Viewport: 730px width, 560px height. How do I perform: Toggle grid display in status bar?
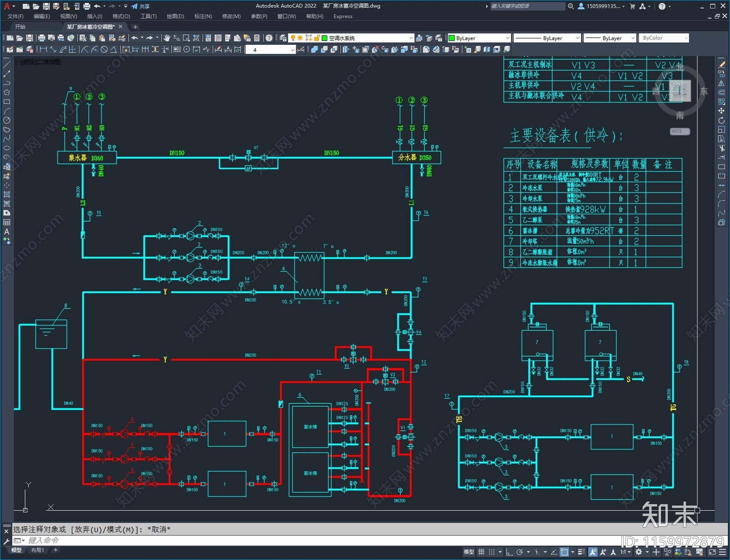tap(481, 552)
